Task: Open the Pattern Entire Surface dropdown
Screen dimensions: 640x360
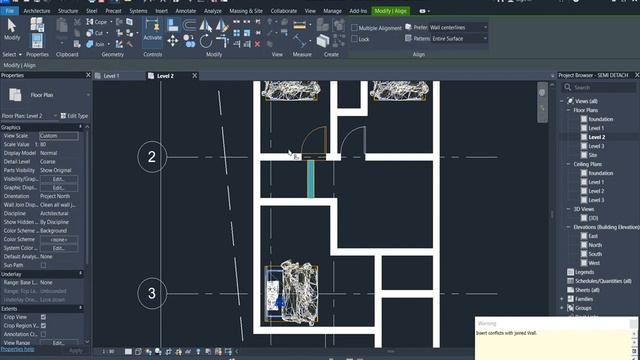Action: 458,38
